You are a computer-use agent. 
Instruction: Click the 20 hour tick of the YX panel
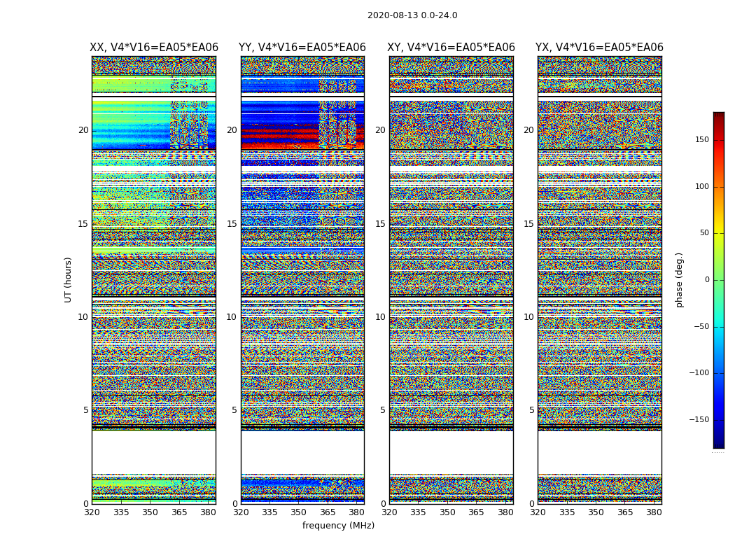point(529,130)
